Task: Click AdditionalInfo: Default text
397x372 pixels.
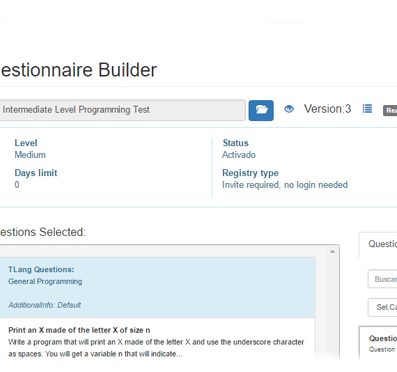Action: click(45, 305)
